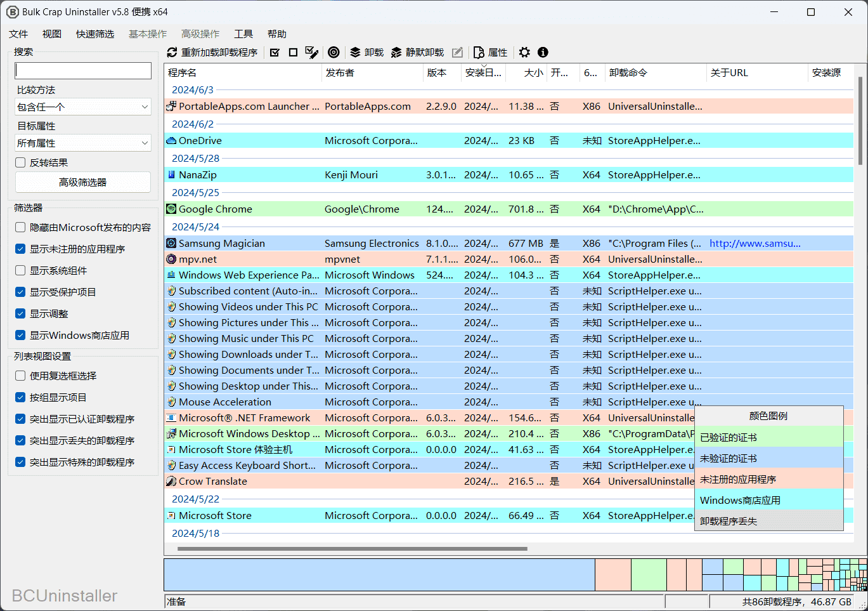Collapse the 2024/5/24 group header
Screen dimensions: 868x611
tap(195, 227)
